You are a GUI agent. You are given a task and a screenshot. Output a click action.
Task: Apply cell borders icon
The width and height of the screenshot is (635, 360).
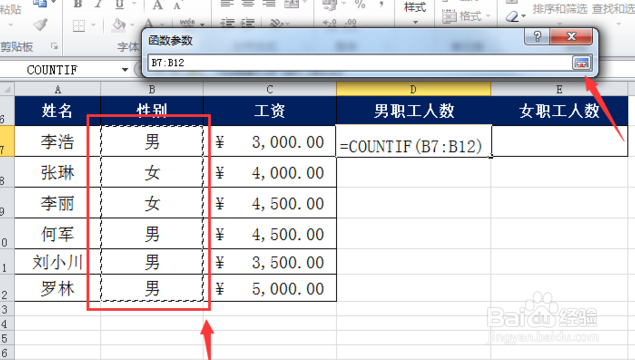(x=79, y=26)
